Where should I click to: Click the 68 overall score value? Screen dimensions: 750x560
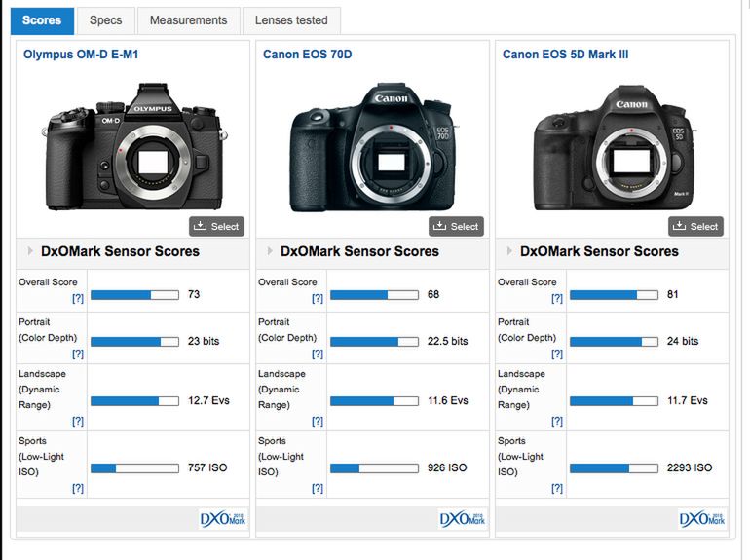pos(433,294)
